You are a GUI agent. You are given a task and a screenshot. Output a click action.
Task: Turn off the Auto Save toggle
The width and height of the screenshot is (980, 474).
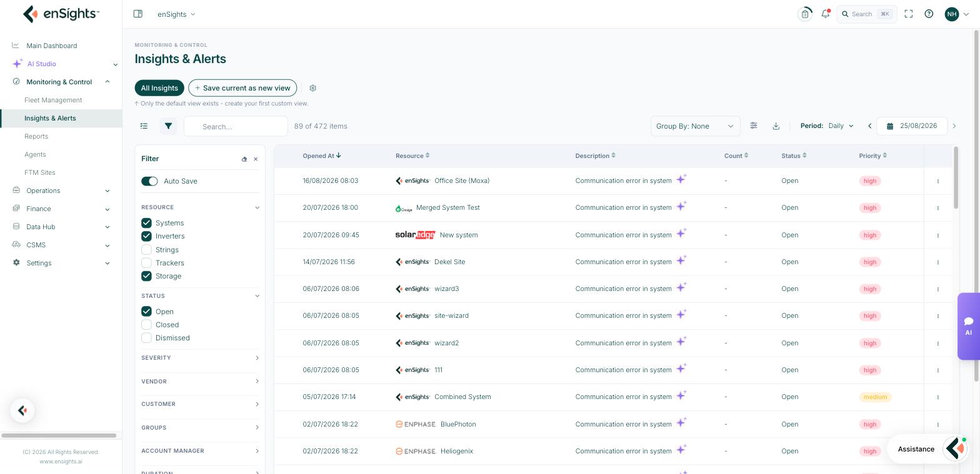(x=149, y=181)
